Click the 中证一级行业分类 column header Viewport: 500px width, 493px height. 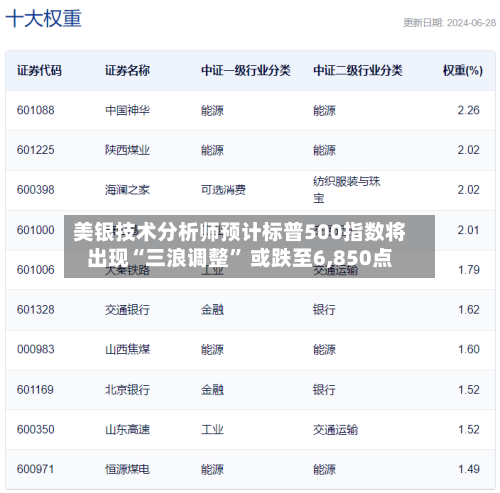(246, 70)
